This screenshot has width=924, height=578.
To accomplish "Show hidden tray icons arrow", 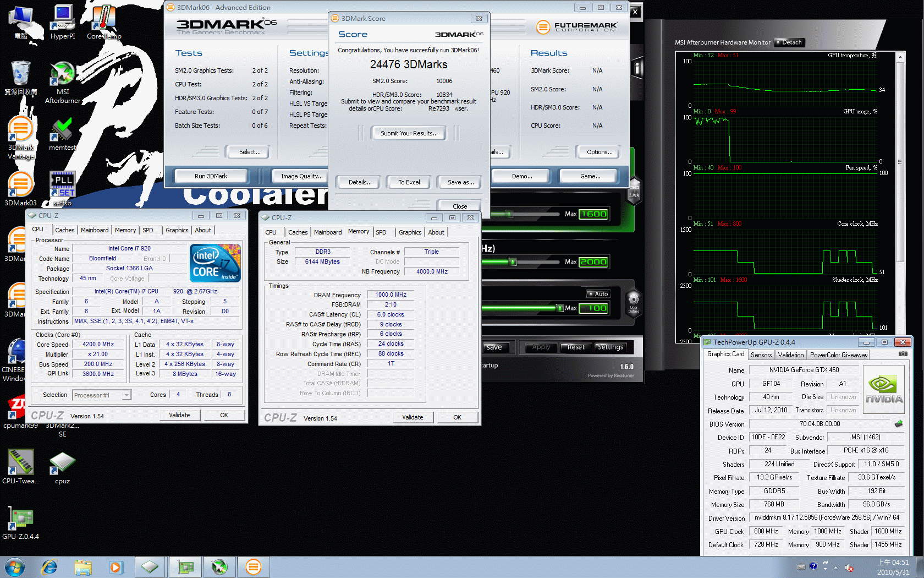I will tap(835, 567).
